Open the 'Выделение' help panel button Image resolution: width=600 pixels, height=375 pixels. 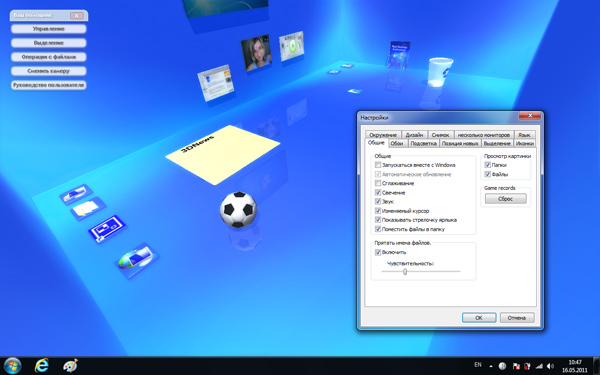[49, 43]
